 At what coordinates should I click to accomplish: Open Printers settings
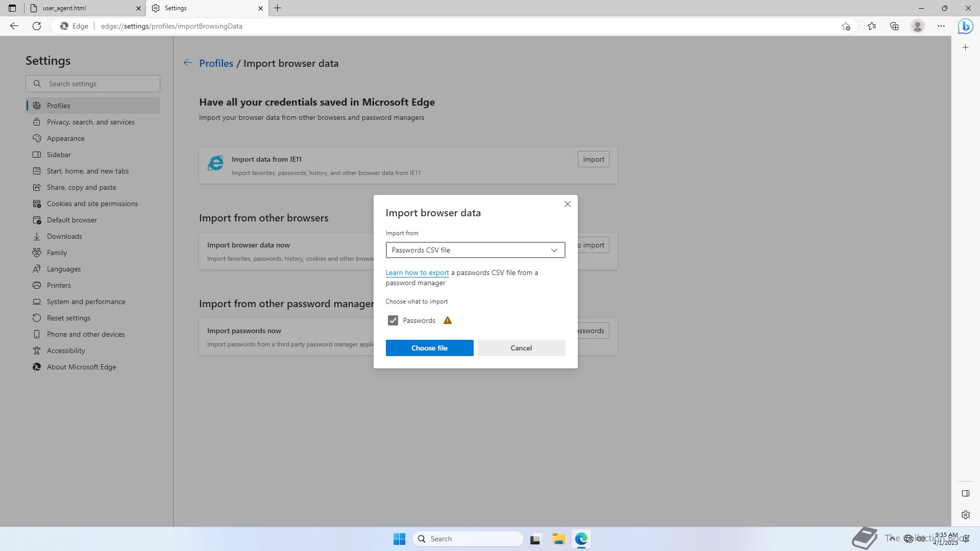[93, 285]
